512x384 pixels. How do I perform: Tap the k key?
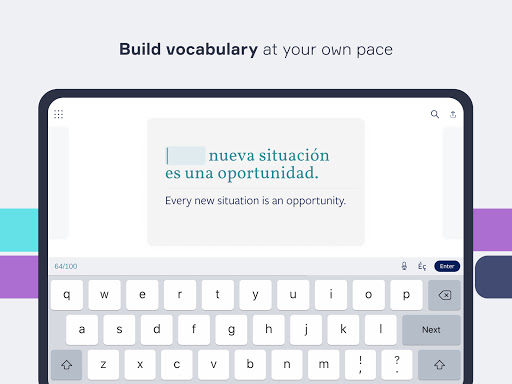pos(343,330)
